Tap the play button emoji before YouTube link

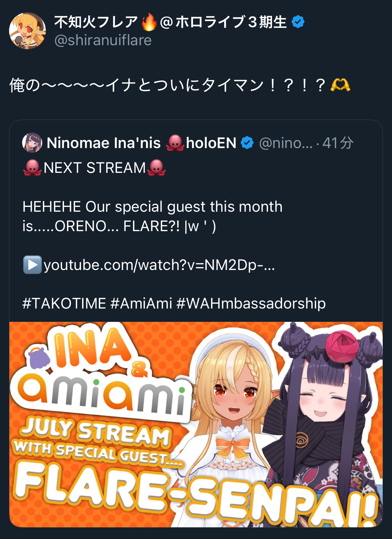coord(32,265)
